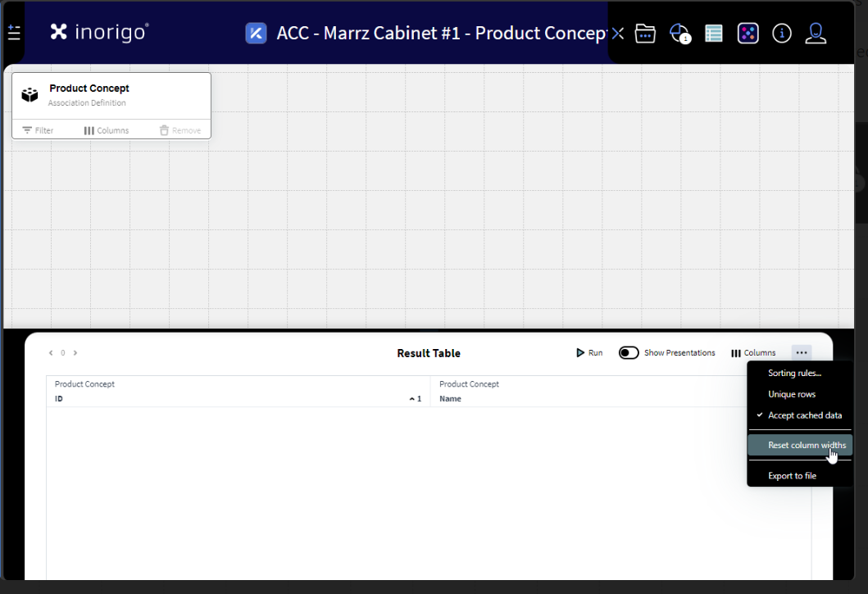Open the left sidebar menu icon
This screenshot has width=868, height=594.
(13, 33)
